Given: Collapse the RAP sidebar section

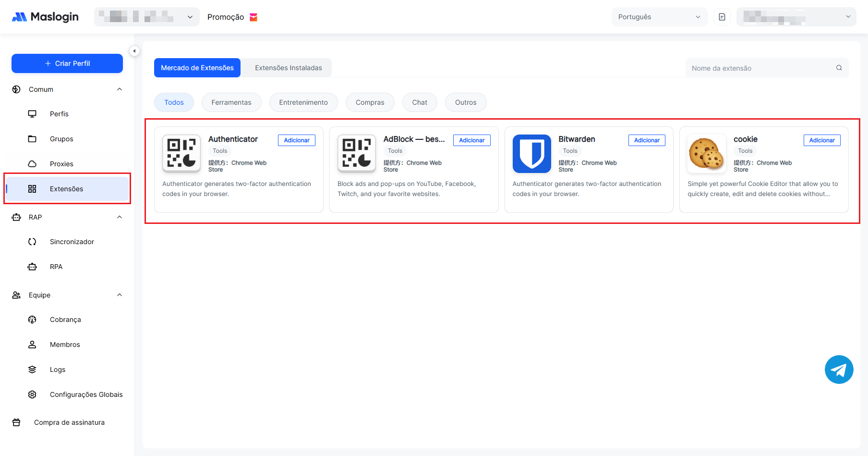Looking at the screenshot, I should 120,217.
